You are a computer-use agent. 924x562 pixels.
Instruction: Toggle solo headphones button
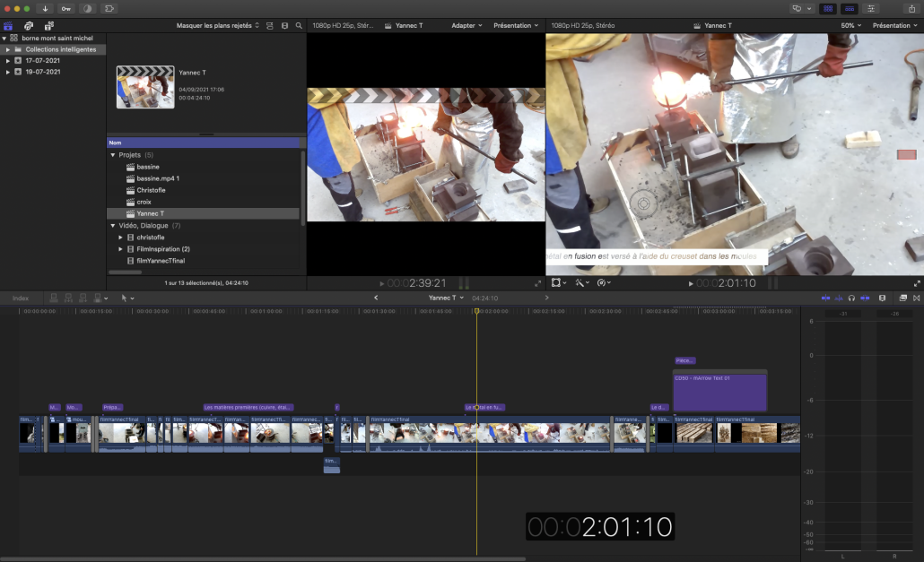coord(851,298)
